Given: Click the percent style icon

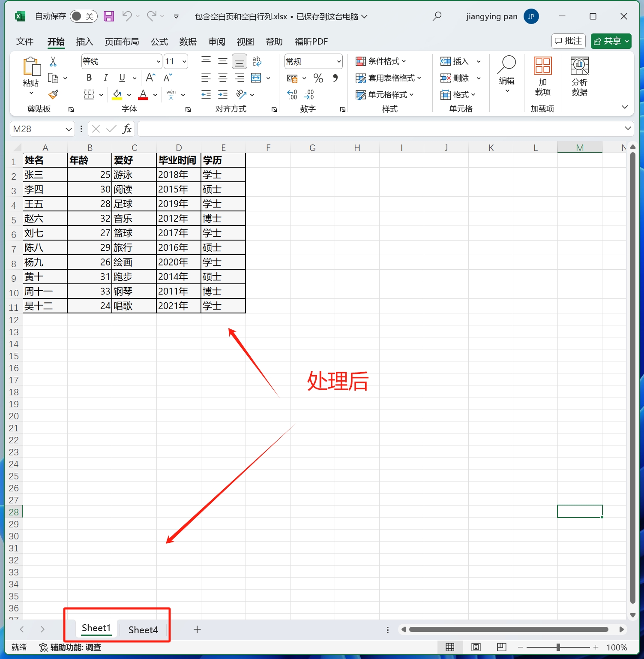Looking at the screenshot, I should (x=318, y=78).
